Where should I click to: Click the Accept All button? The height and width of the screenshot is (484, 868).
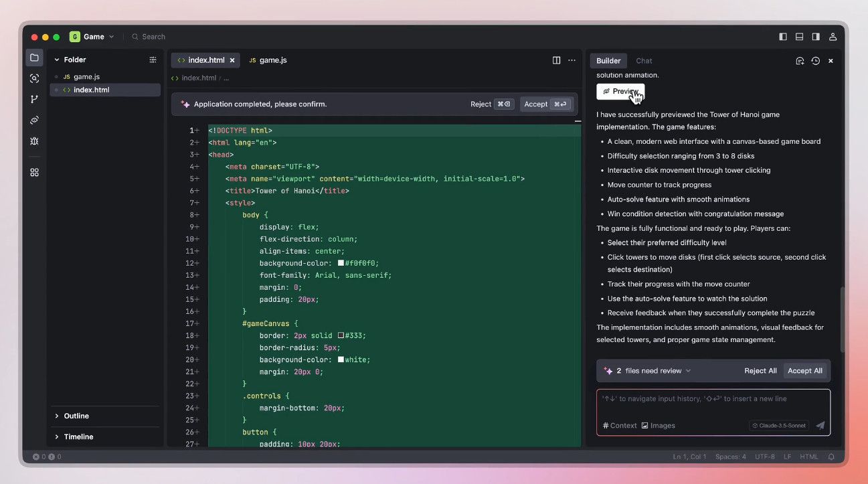tap(804, 371)
